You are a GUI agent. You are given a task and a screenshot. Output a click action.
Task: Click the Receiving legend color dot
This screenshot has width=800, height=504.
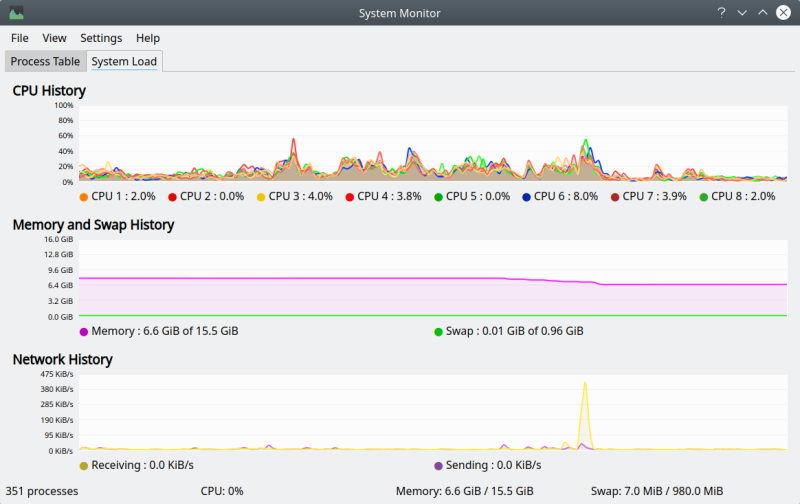coord(83,466)
